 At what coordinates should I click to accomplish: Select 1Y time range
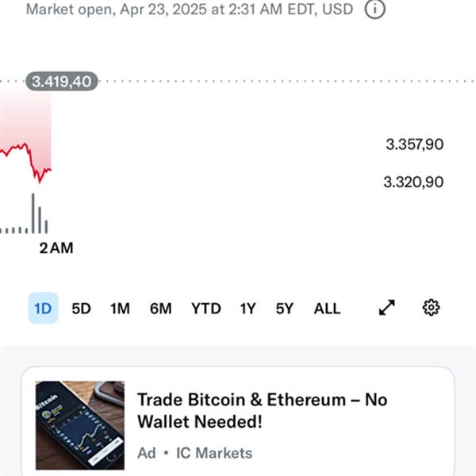[x=248, y=309]
